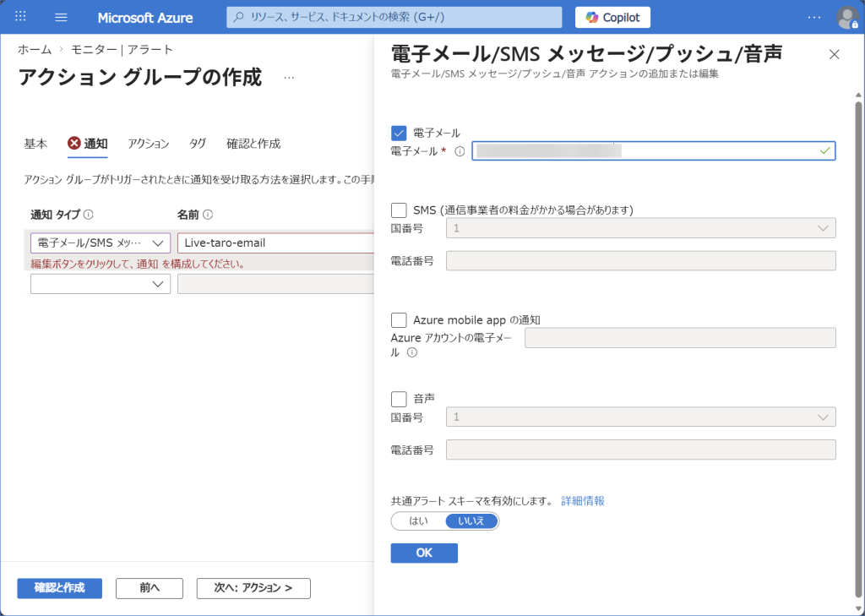
Task: Expand the 通知 タイプ dropdown for 電子メール/SMS
Action: [101, 243]
